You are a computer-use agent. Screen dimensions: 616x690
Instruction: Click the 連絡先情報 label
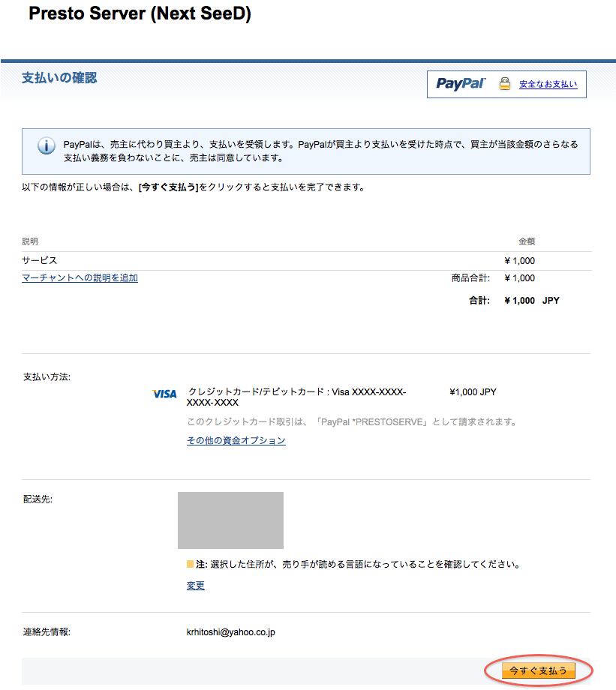(47, 632)
